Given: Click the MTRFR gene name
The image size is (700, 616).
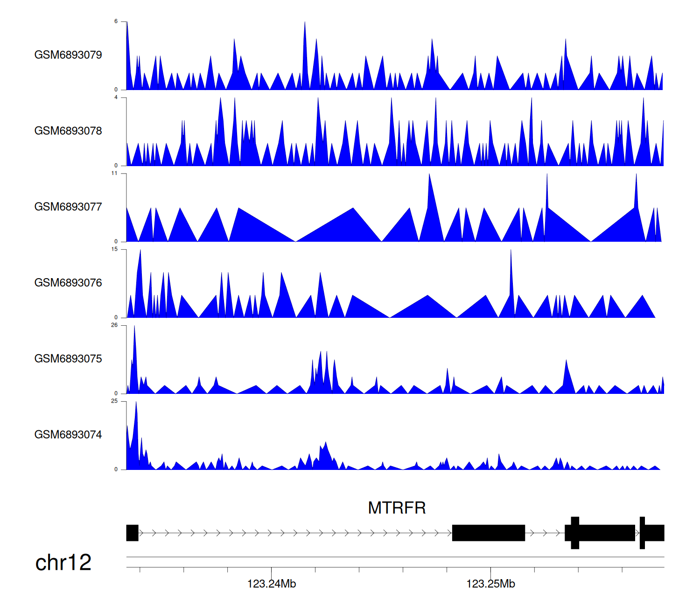Looking at the screenshot, I should 397,508.
